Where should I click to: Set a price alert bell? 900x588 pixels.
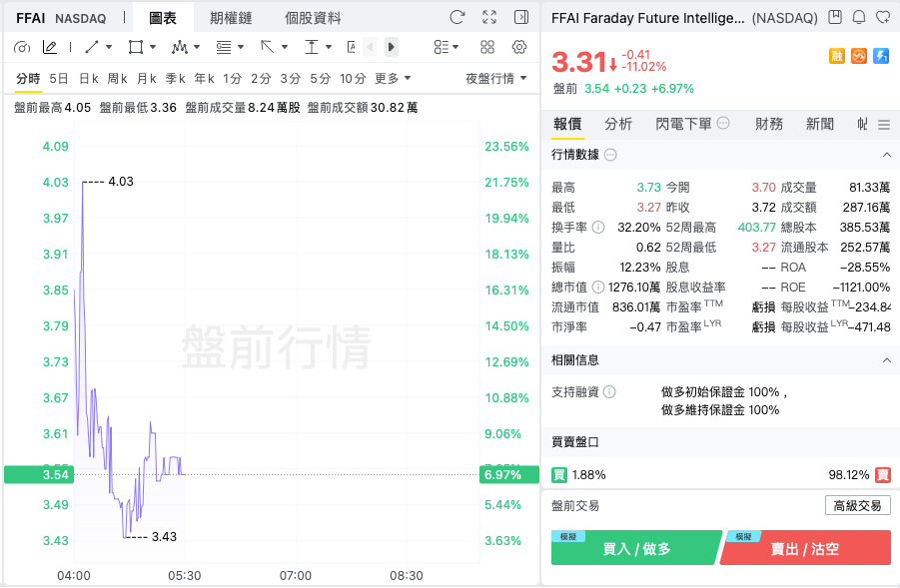pos(859,17)
